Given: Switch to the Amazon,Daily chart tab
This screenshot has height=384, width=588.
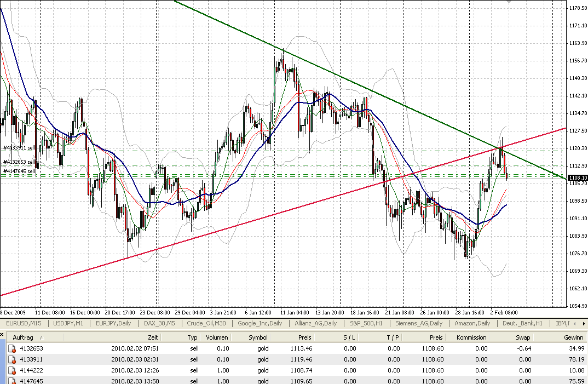Looking at the screenshot, I should (x=472, y=323).
